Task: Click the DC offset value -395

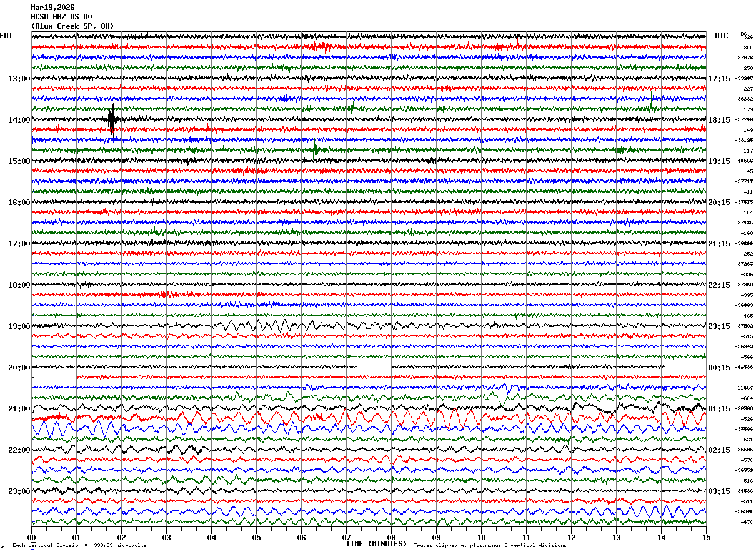Action: point(747,295)
